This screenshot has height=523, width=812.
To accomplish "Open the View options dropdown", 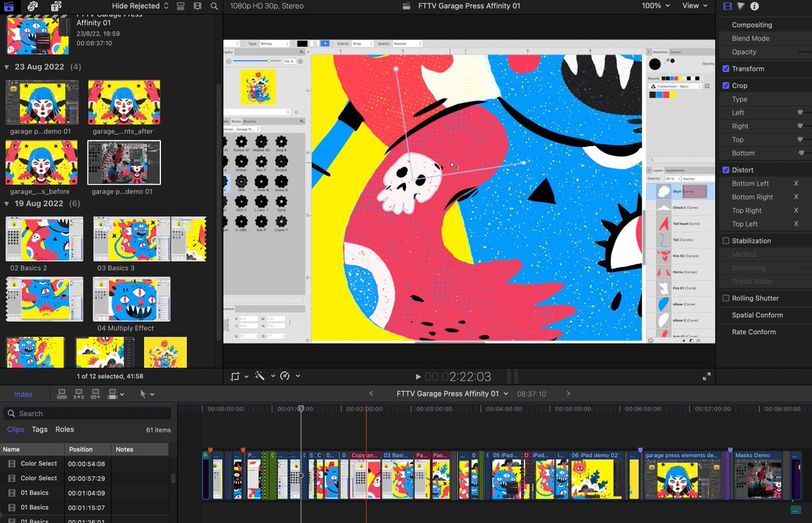I will coord(695,5).
